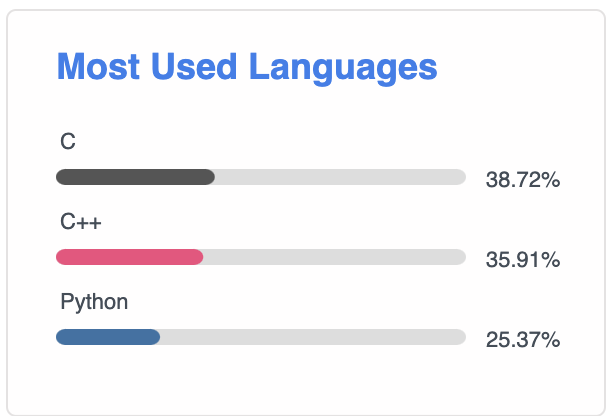Click the blue filled Python bar

coord(108,337)
